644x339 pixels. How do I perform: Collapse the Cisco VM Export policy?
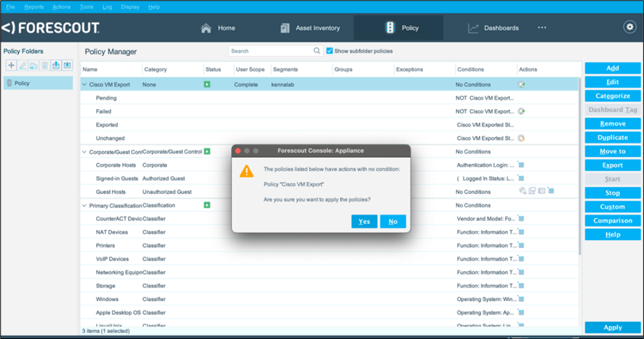click(x=84, y=84)
